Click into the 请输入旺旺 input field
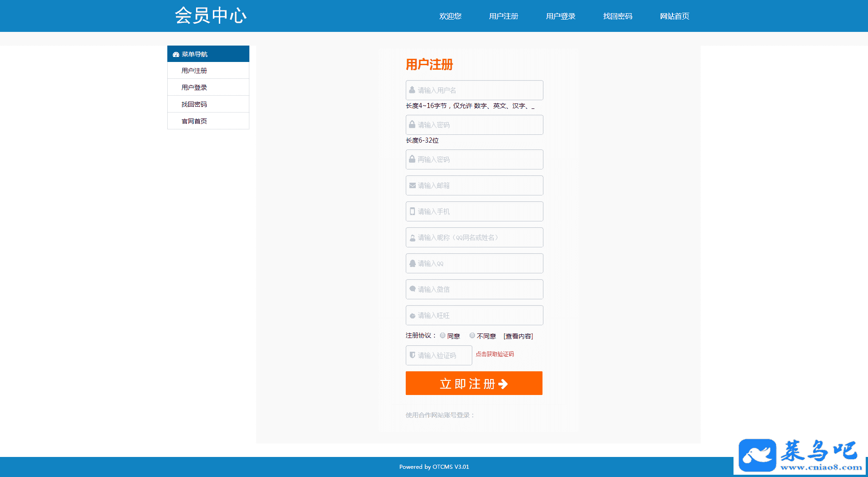The height and width of the screenshot is (477, 868). (x=474, y=315)
